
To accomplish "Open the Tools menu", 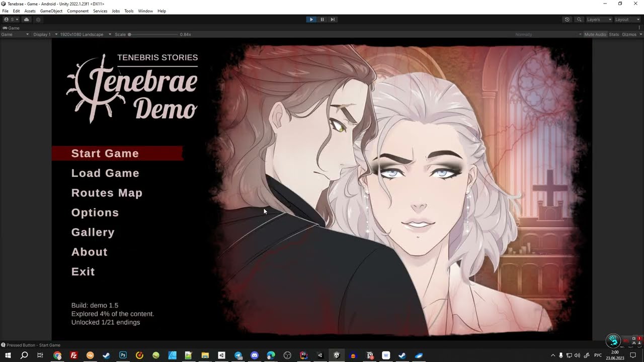I will point(129,11).
